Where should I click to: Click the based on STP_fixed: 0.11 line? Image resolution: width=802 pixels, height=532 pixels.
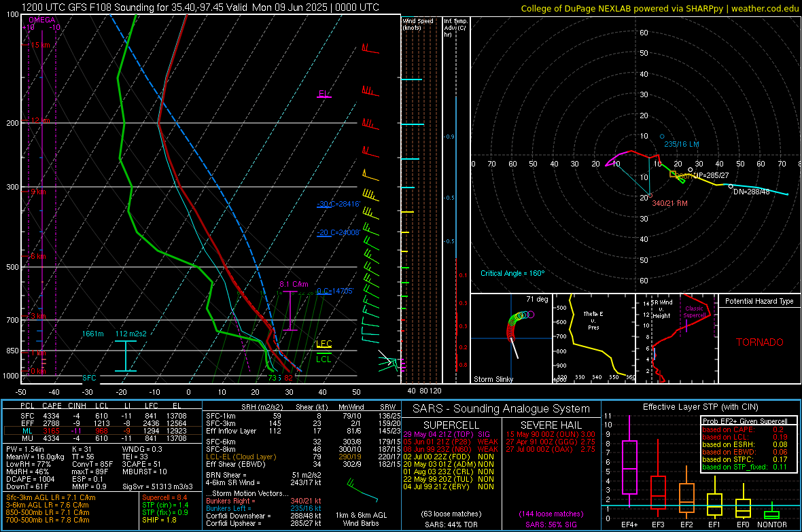pos(745,467)
